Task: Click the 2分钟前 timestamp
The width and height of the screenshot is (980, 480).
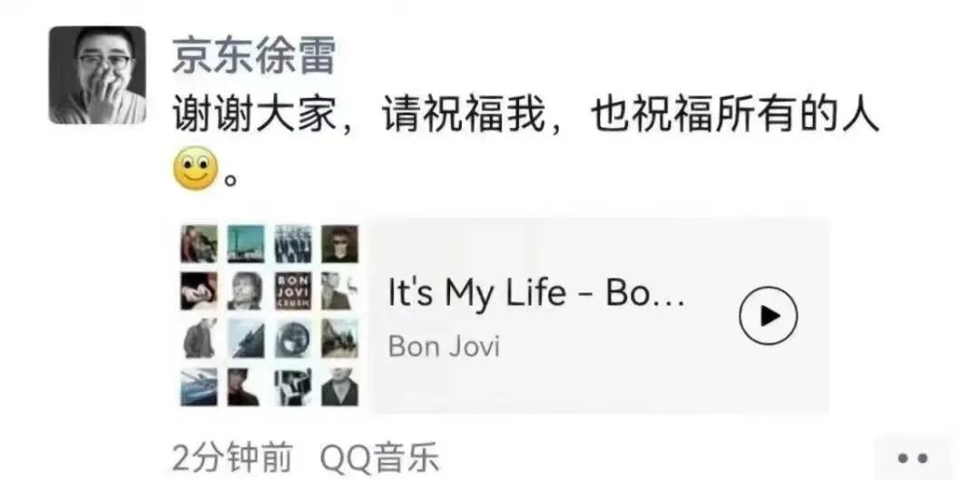Action: point(232,459)
